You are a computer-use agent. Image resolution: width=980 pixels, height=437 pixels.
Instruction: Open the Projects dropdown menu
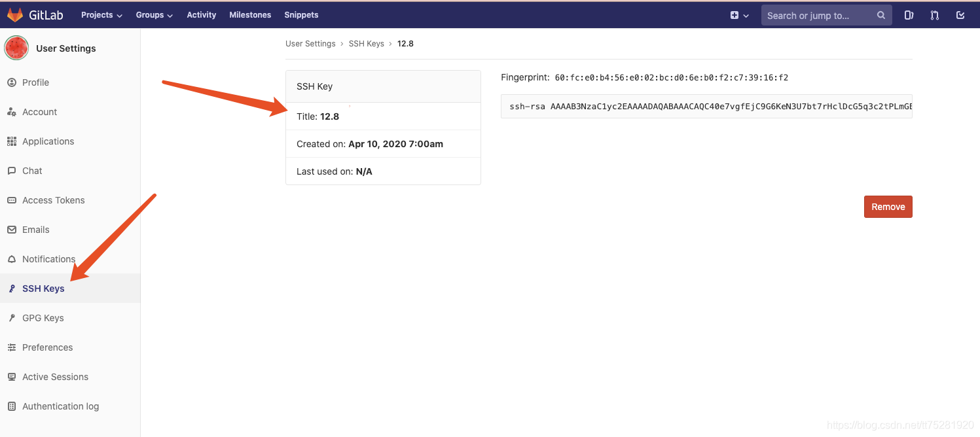pos(101,15)
